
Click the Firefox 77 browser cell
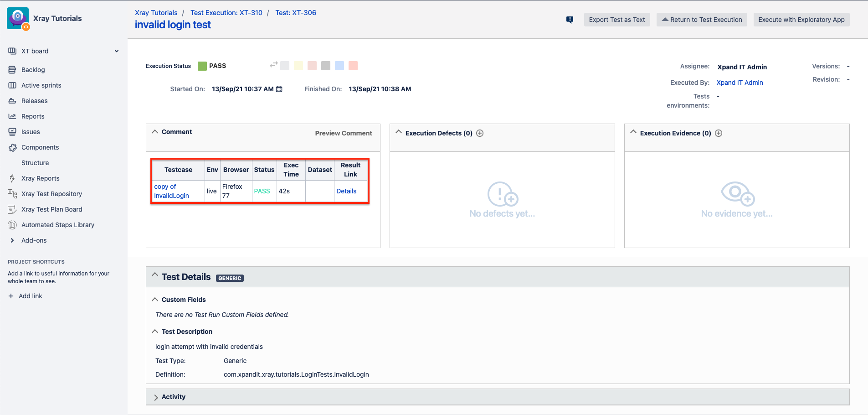click(236, 191)
